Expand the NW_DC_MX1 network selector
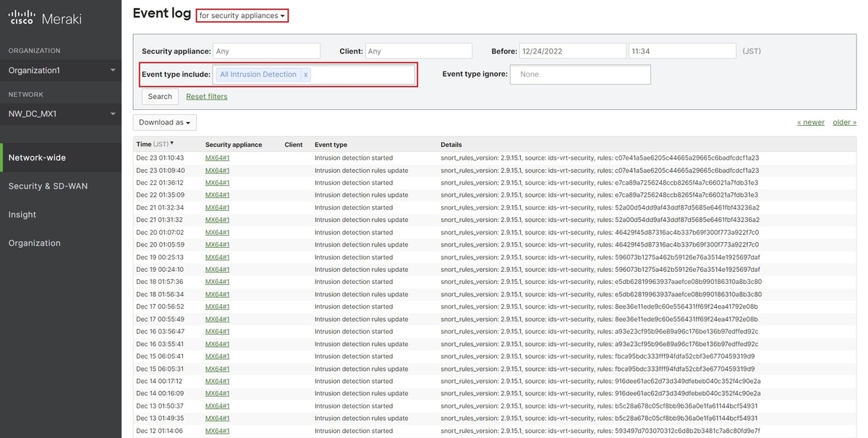This screenshot has height=438, width=868. click(x=113, y=113)
